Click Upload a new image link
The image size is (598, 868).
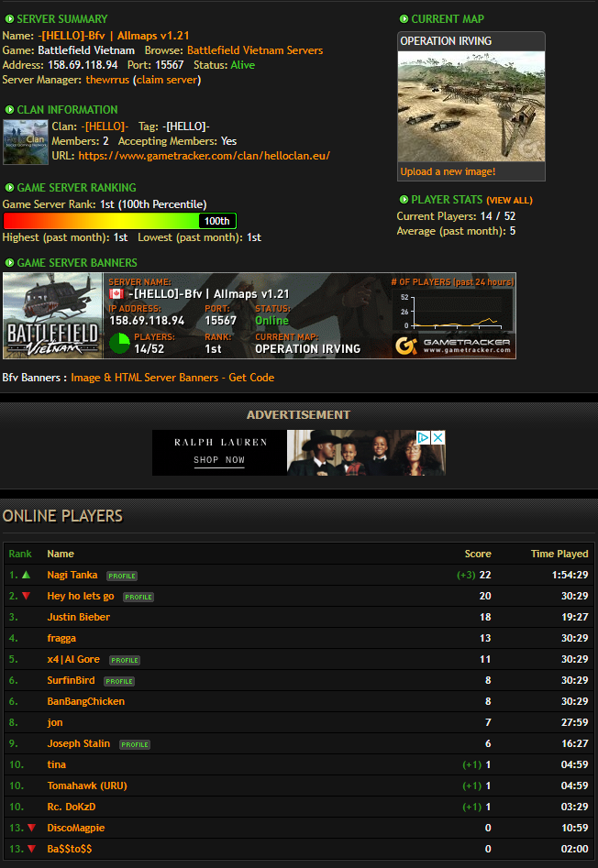pyautogui.click(x=448, y=171)
